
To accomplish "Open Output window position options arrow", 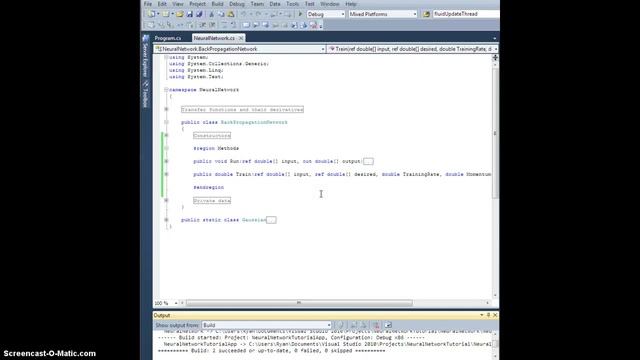I will (481, 315).
